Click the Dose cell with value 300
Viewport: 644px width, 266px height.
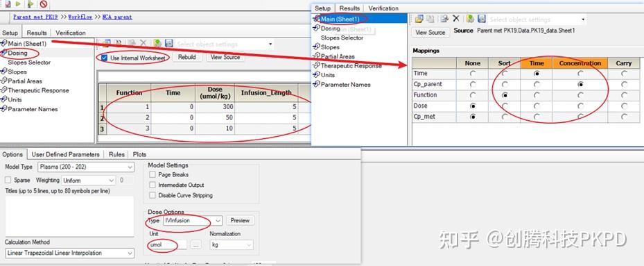(215, 107)
